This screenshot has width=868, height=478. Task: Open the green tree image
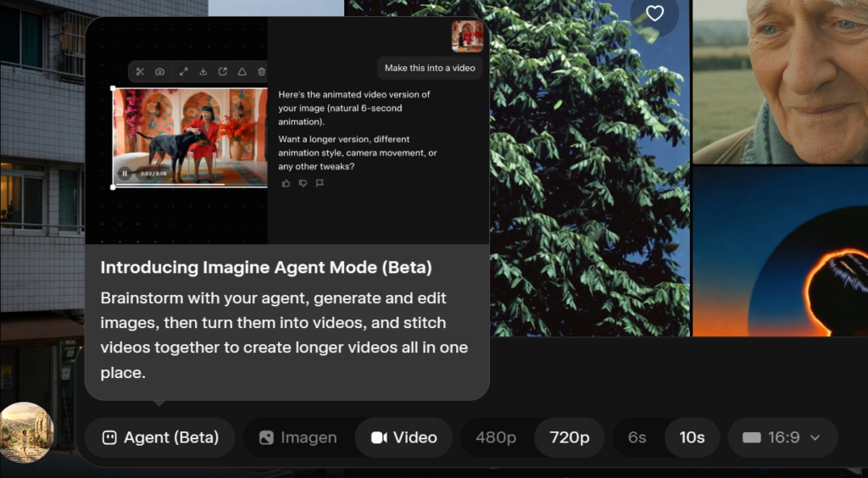pos(590,168)
